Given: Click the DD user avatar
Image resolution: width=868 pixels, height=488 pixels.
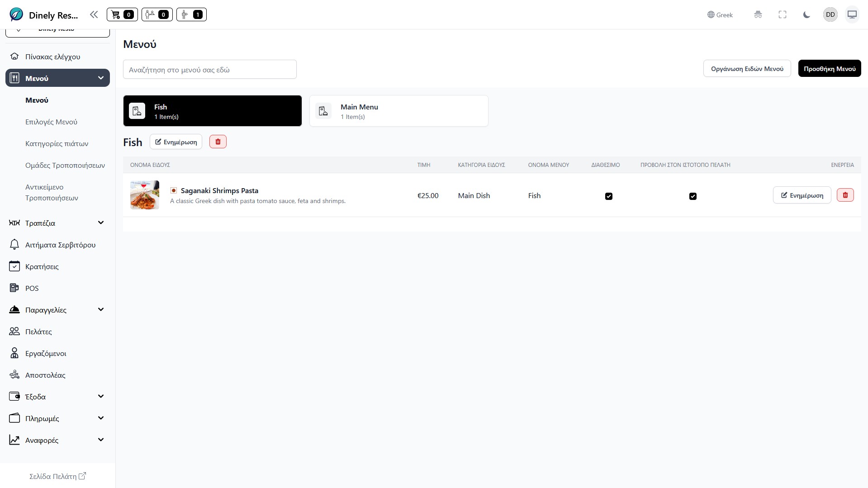Looking at the screenshot, I should (x=830, y=15).
